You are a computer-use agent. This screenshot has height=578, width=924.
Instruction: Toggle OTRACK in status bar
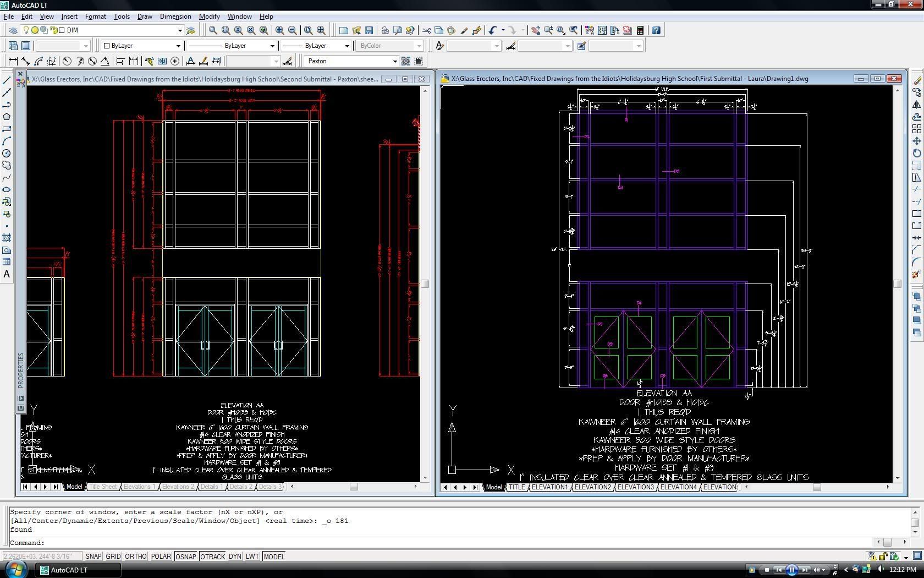tap(212, 557)
